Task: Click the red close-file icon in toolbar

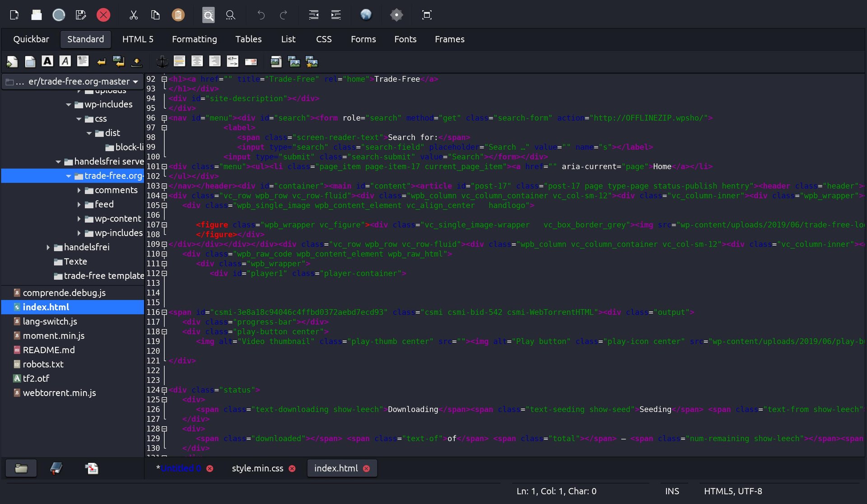Action: point(103,15)
